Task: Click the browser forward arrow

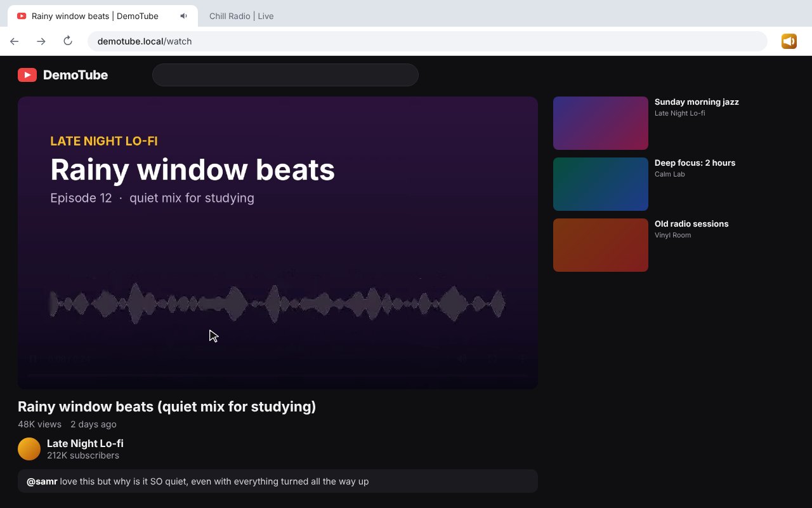Action: coord(41,41)
